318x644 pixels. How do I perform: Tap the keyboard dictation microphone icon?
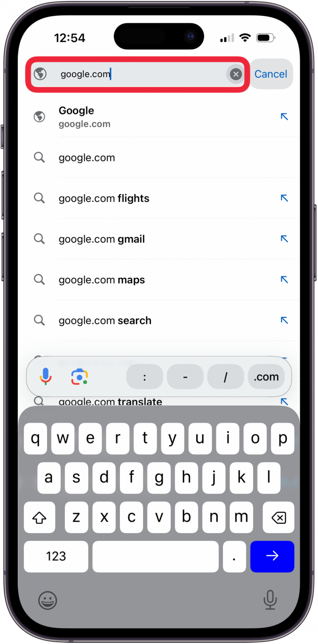270,601
